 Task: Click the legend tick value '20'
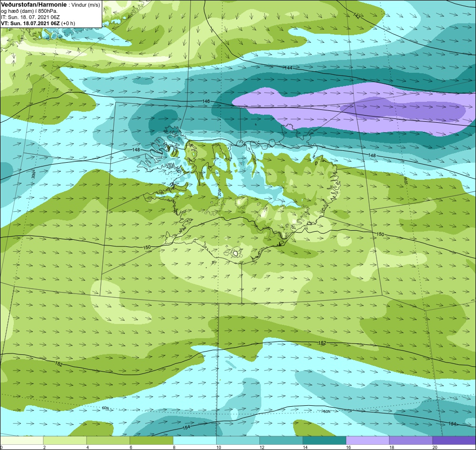435,447
